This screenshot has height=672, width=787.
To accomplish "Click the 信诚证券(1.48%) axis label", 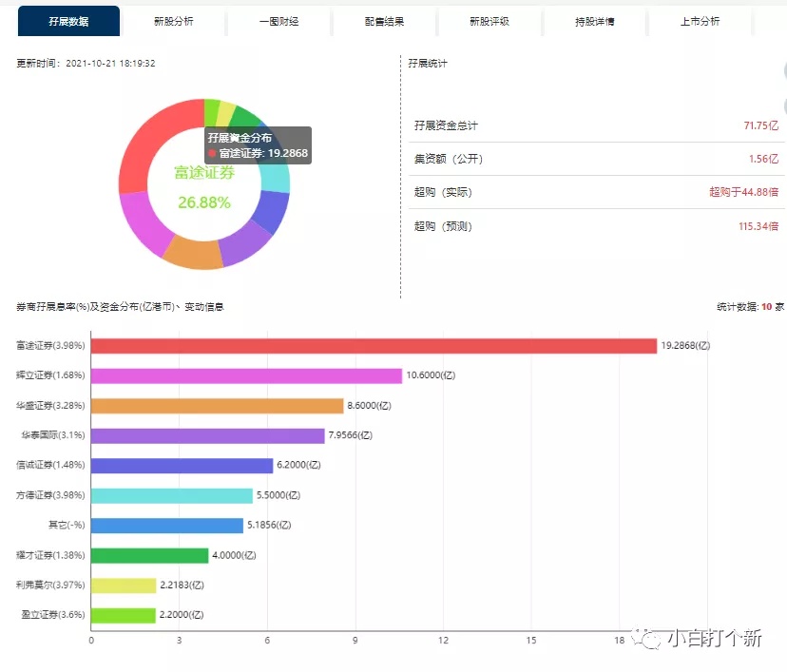I will tap(50, 465).
